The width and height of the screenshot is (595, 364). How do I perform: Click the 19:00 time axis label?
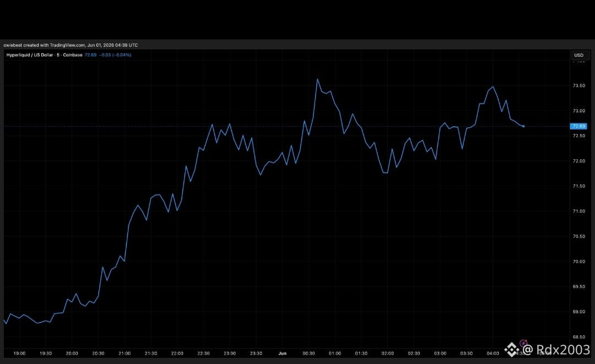pos(19,354)
